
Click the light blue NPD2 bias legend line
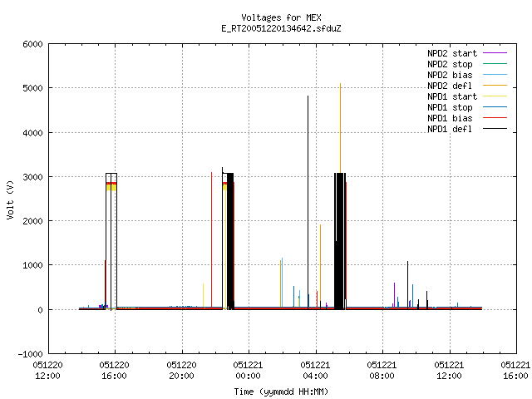(495, 75)
